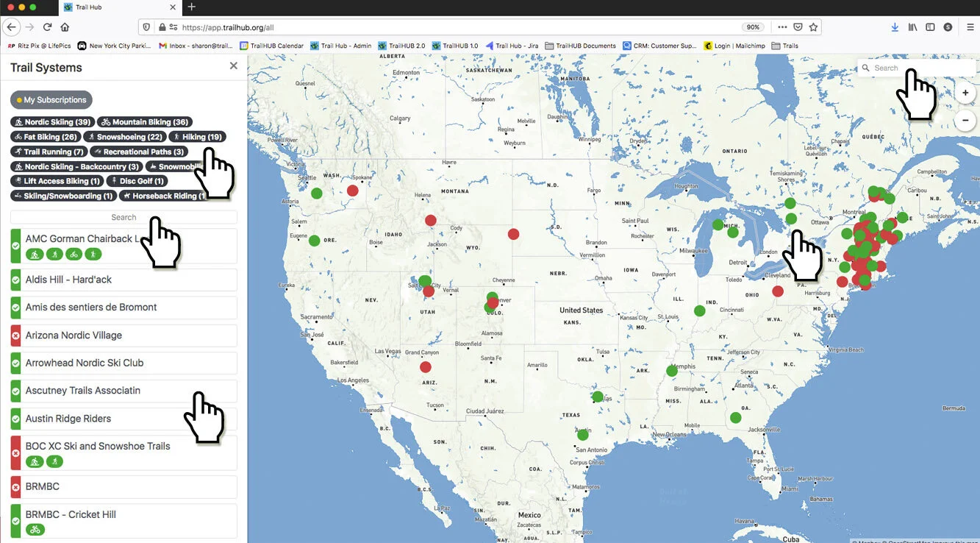
Task: Open TrailHUB Calendar bookmark
Action: click(271, 46)
